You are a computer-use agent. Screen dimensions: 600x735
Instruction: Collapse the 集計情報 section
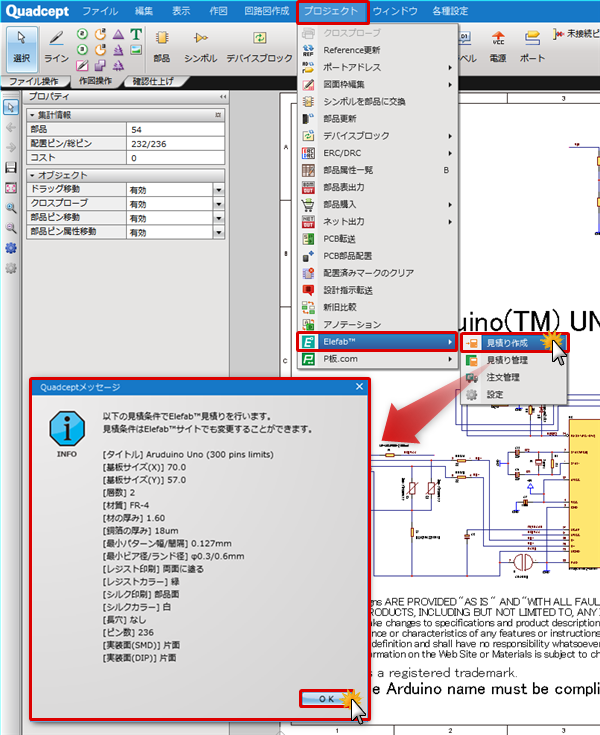pos(32,115)
